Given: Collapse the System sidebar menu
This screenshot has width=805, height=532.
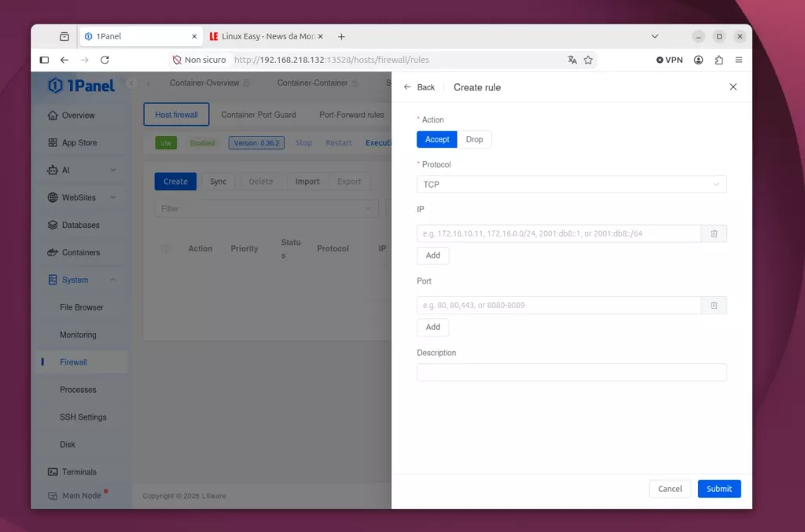Looking at the screenshot, I should point(113,280).
